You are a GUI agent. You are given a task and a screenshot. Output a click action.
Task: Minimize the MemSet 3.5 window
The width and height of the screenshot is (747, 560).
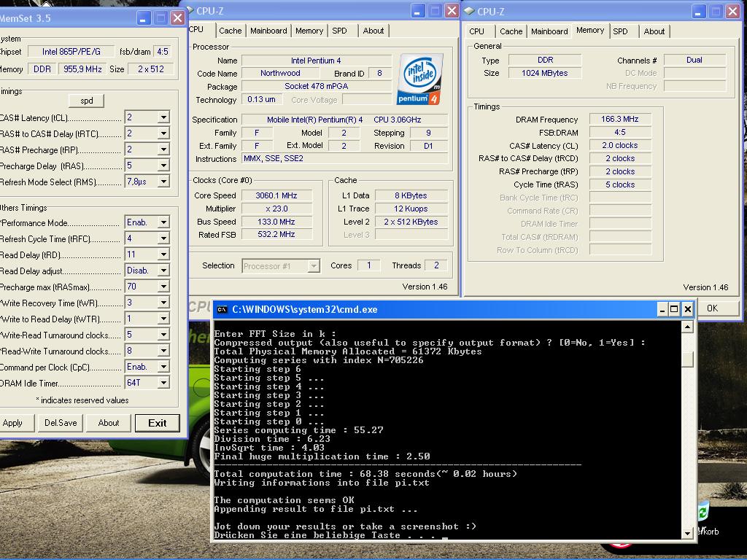(144, 18)
